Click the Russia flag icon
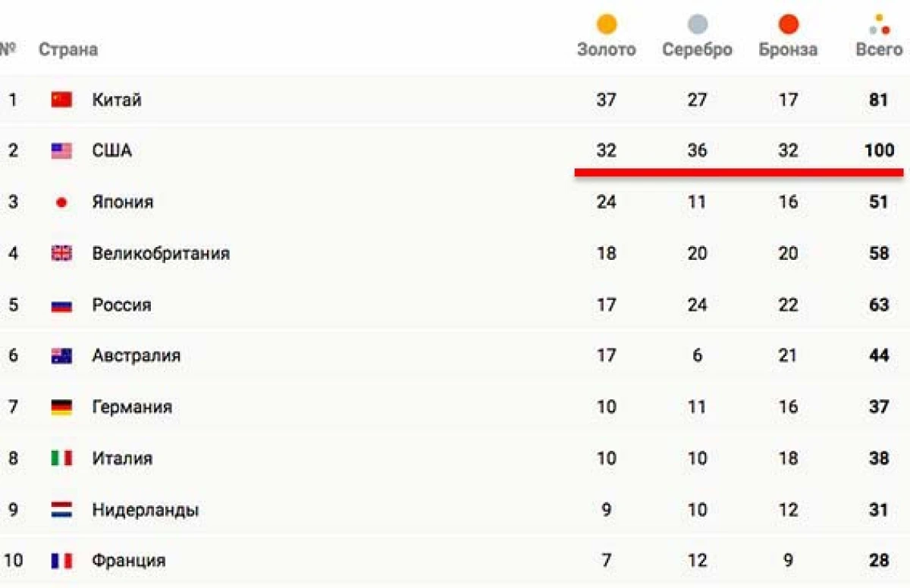The height and width of the screenshot is (588, 910). click(61, 305)
